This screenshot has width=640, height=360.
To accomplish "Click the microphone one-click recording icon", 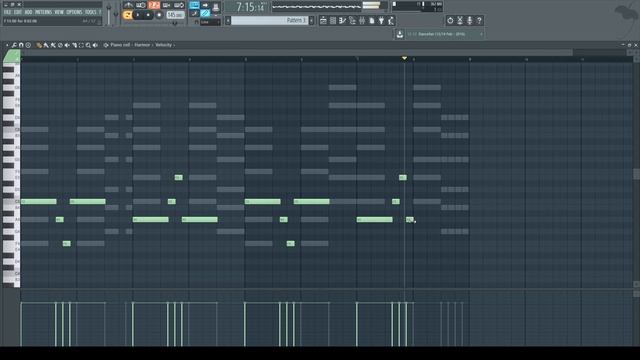I will (469, 20).
